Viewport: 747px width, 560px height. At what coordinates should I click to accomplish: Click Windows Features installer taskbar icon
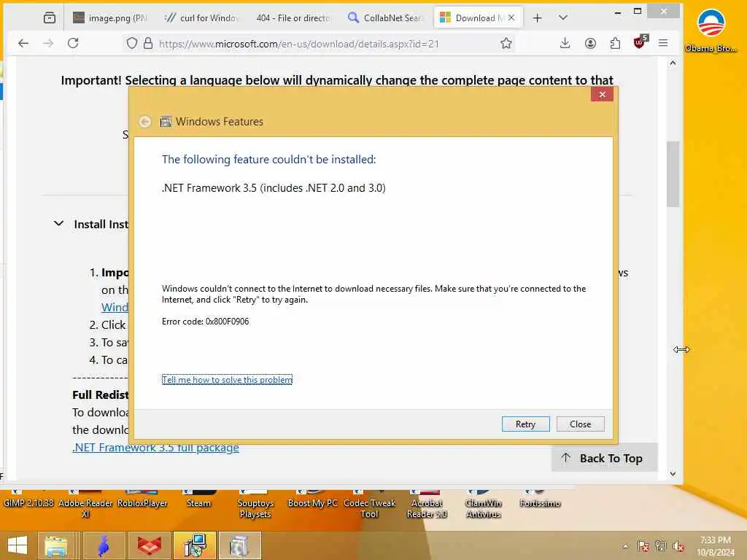point(195,545)
